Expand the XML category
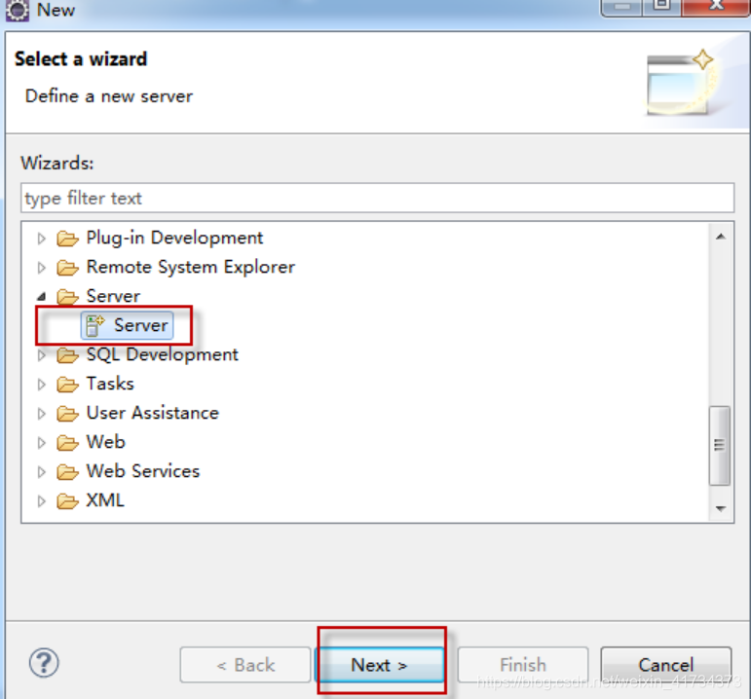 [x=42, y=501]
